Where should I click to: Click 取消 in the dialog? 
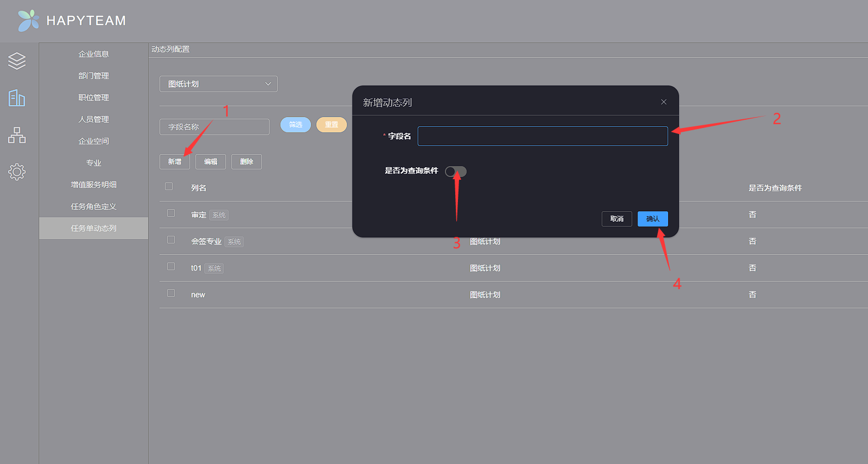tap(617, 219)
